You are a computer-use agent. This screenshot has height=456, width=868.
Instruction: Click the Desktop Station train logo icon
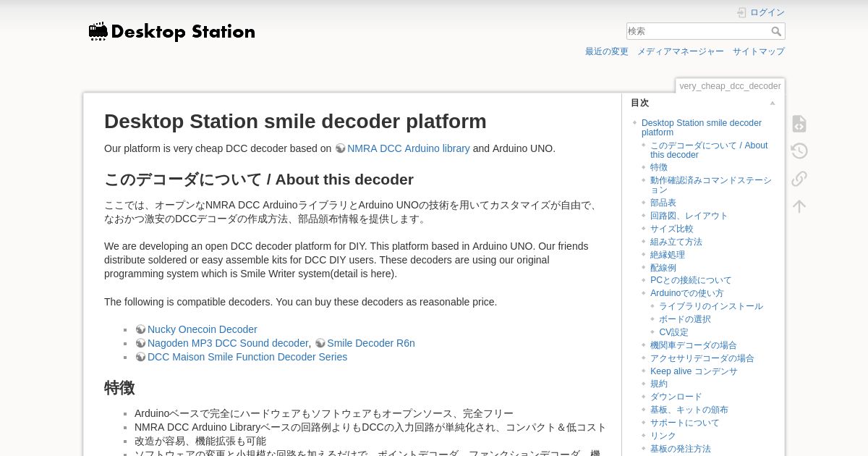pos(98,31)
